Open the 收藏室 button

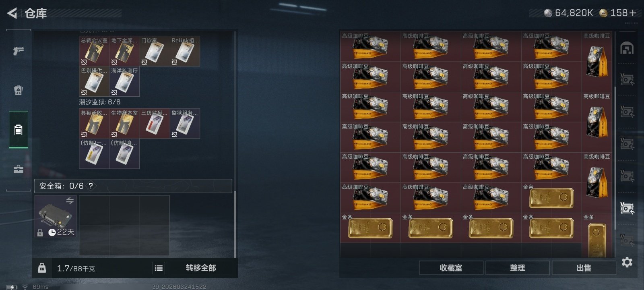(x=451, y=268)
